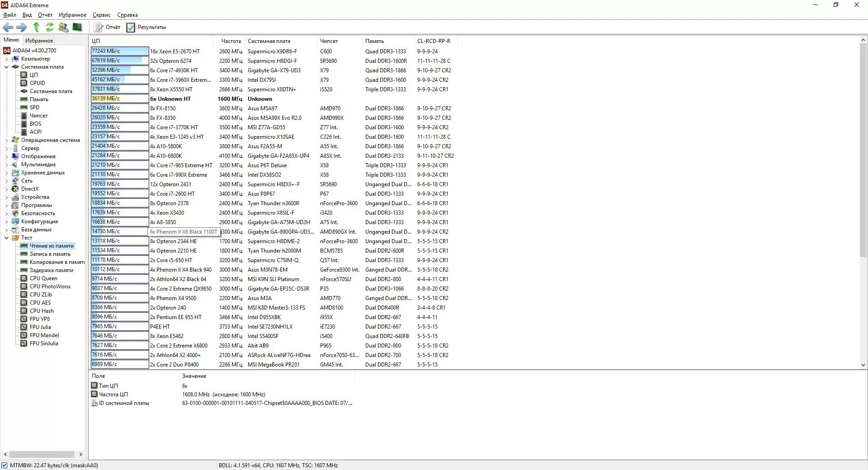Viewport: 868px width, 470px height.
Task: Select the Устройства tree item
Action: click(35, 197)
